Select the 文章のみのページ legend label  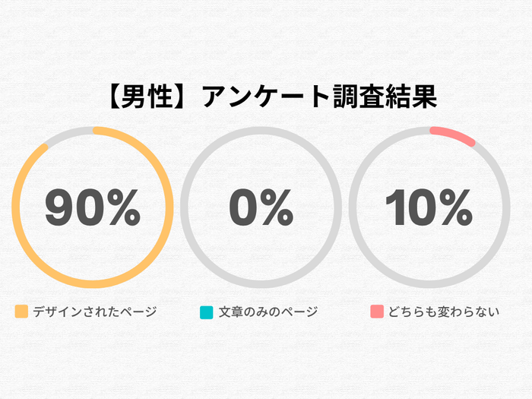pyautogui.click(x=268, y=312)
